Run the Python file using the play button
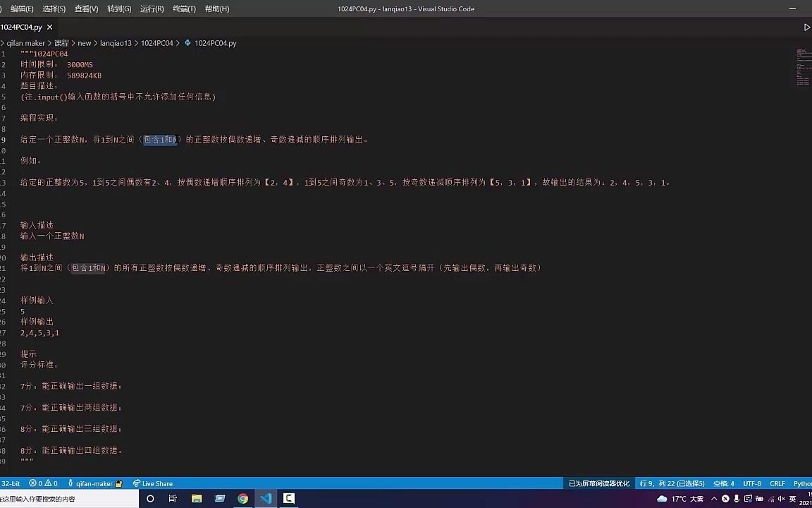Image resolution: width=812 pixels, height=508 pixels. (806, 28)
